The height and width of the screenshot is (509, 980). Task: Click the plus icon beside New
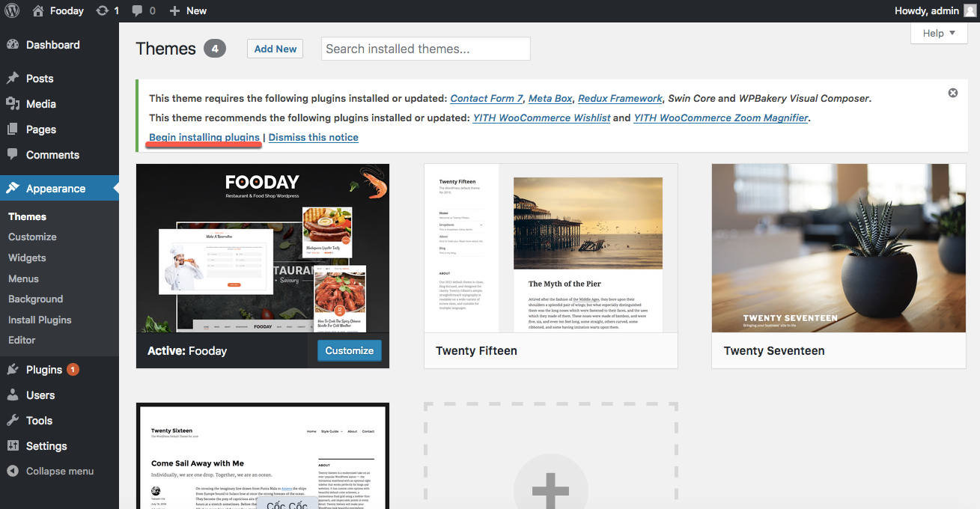[174, 10]
